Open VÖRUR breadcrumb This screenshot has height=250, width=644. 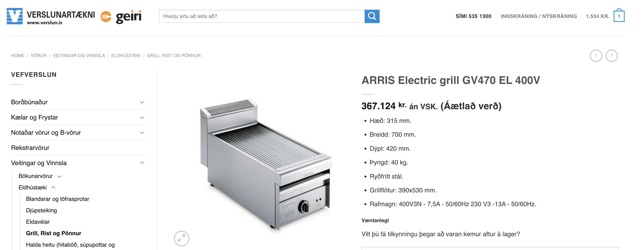(38, 55)
